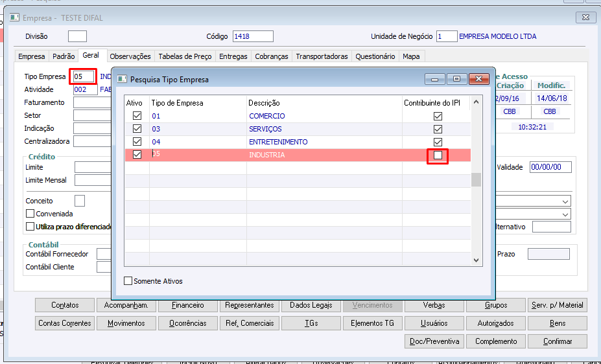Open Serv. p/ Material

pos(558,305)
